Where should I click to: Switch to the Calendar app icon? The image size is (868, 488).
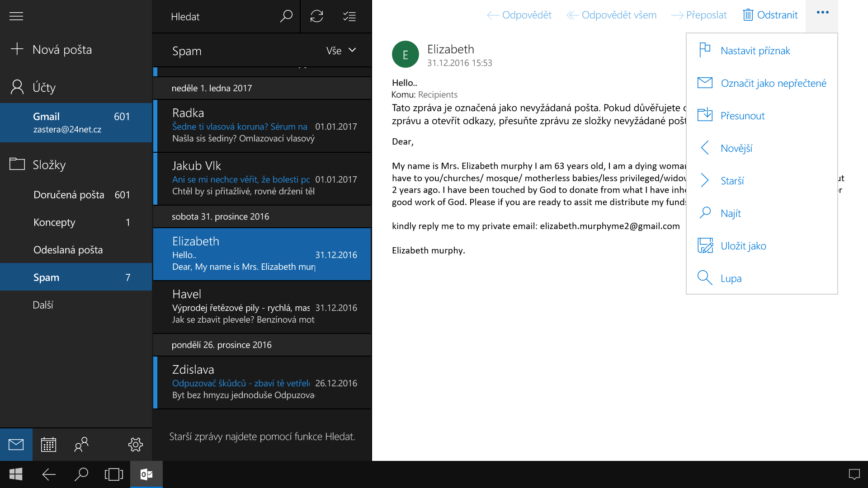(48, 445)
